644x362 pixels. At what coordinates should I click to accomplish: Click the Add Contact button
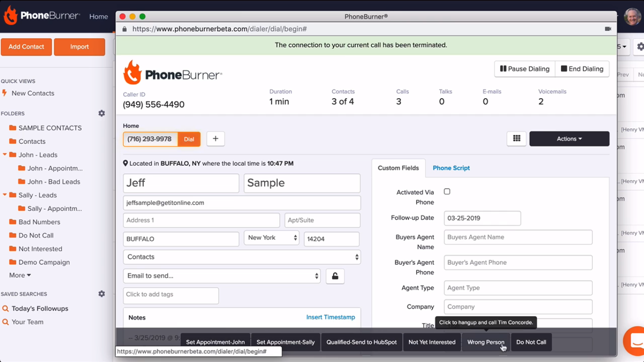point(26,47)
